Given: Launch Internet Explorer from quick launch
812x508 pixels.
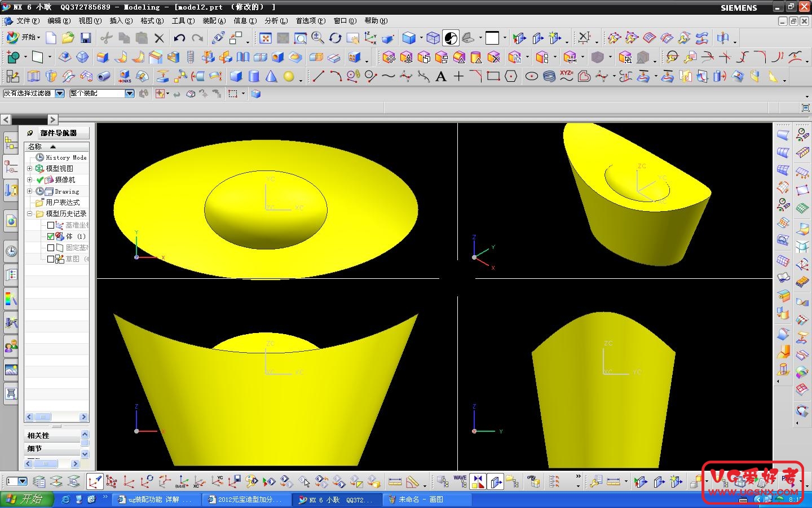Looking at the screenshot, I should tap(66, 500).
